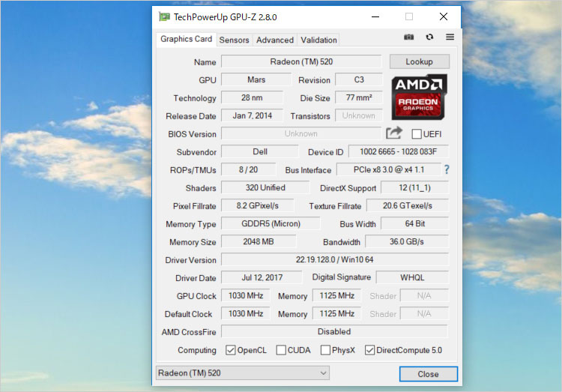
Task: Click the Default Clock row Shader N/A field
Action: [x=424, y=313]
